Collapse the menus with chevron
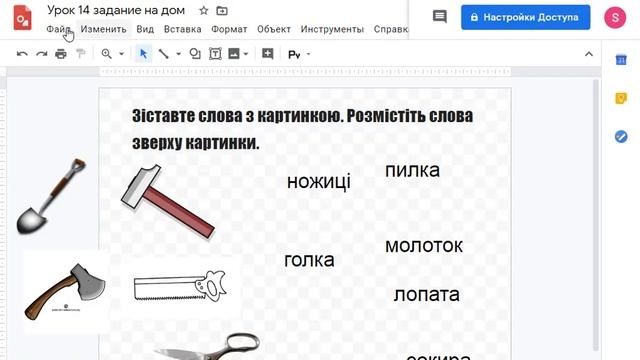Screen dimensions: 640x360 pos(589,54)
